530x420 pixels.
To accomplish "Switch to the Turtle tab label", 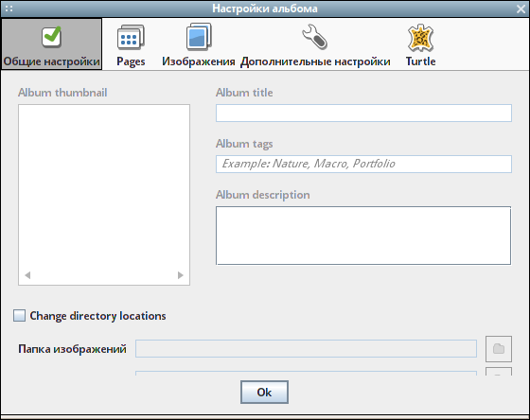I will [x=420, y=61].
